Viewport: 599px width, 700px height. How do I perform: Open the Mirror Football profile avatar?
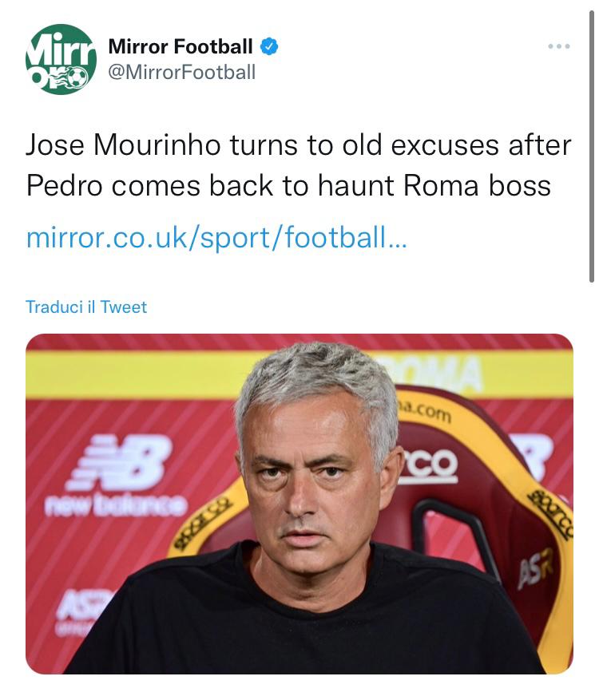pos(61,60)
